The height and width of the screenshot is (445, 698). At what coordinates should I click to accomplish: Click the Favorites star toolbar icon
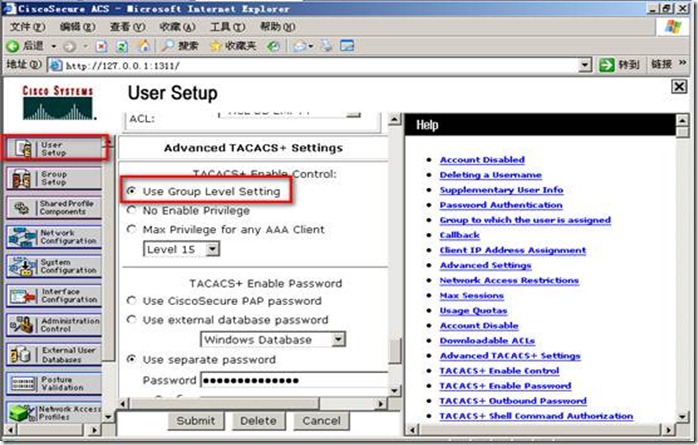pos(215,46)
